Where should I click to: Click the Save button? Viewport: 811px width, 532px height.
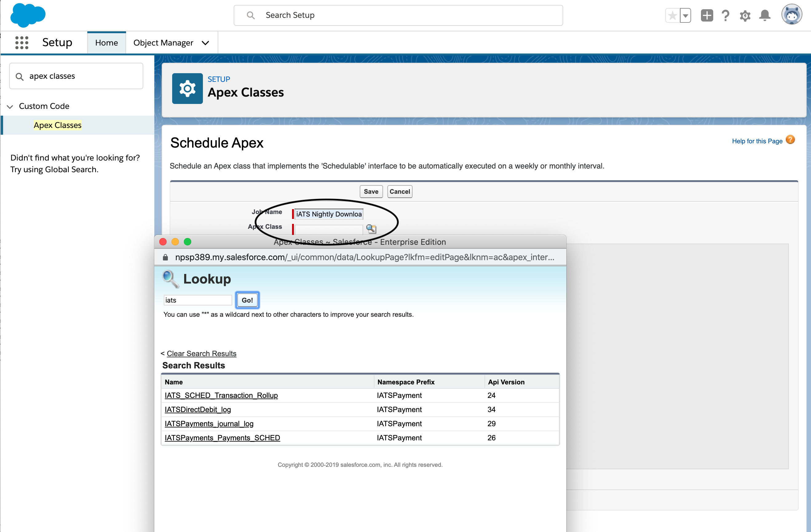click(371, 192)
